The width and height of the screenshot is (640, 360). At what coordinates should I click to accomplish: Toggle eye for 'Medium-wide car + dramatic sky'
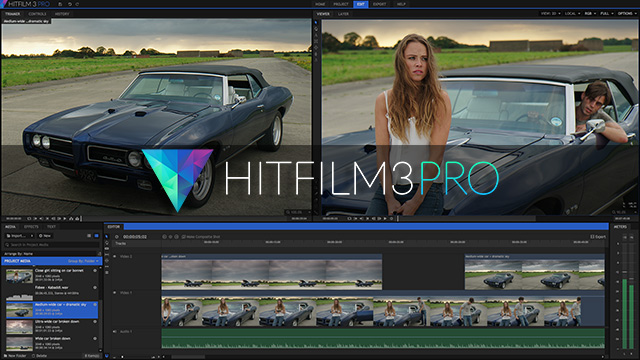[95, 304]
